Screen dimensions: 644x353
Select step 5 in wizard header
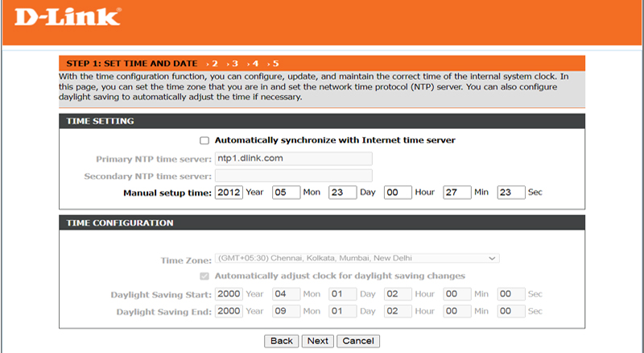(x=275, y=63)
